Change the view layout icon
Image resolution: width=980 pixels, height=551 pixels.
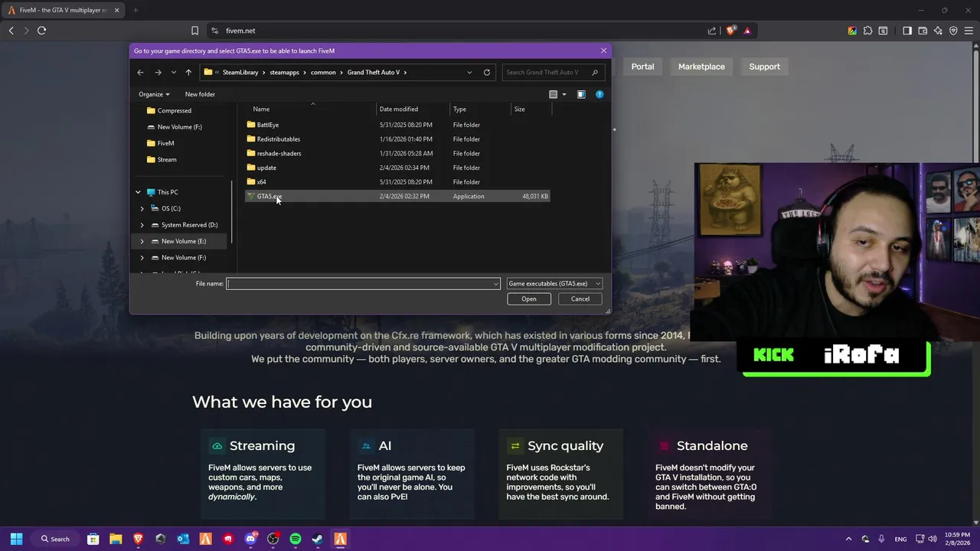553,94
